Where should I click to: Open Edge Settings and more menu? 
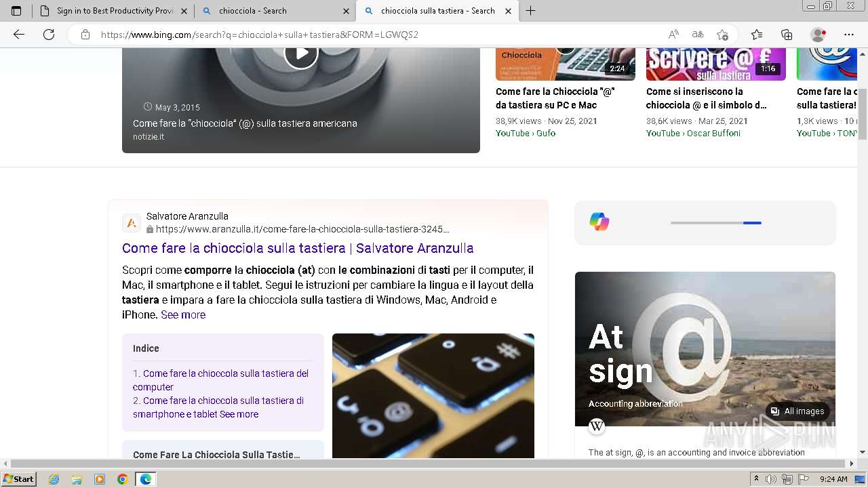tap(849, 35)
